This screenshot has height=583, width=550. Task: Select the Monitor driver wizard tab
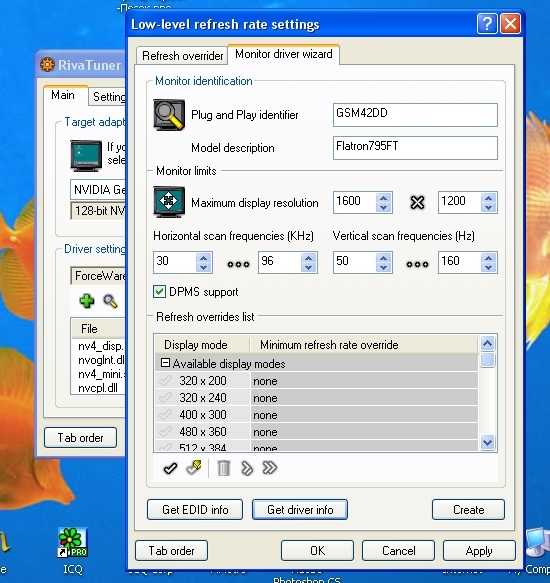pyautogui.click(x=284, y=54)
